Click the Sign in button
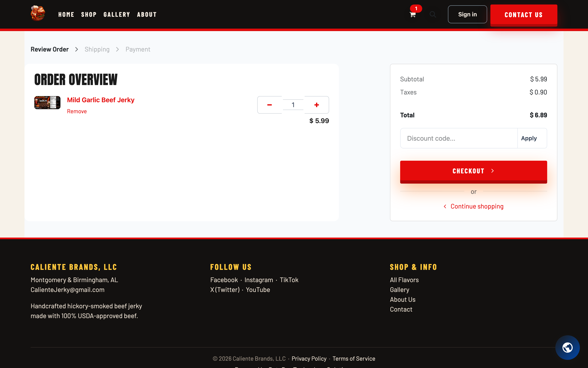The width and height of the screenshot is (588, 368). tap(467, 14)
